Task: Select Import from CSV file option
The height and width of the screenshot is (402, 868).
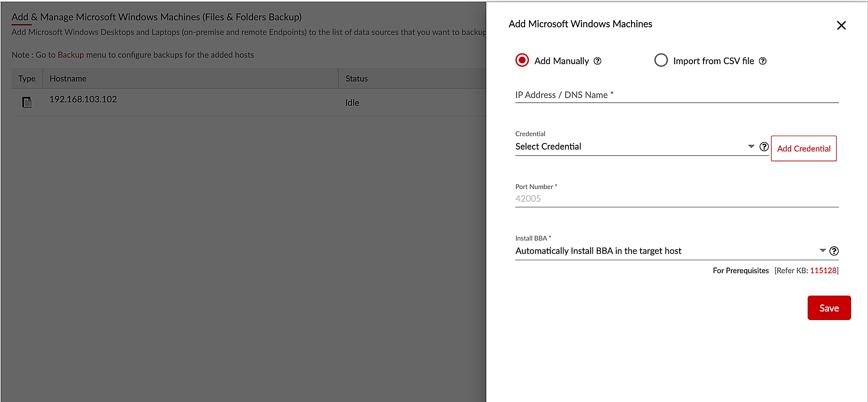Action: tap(661, 60)
